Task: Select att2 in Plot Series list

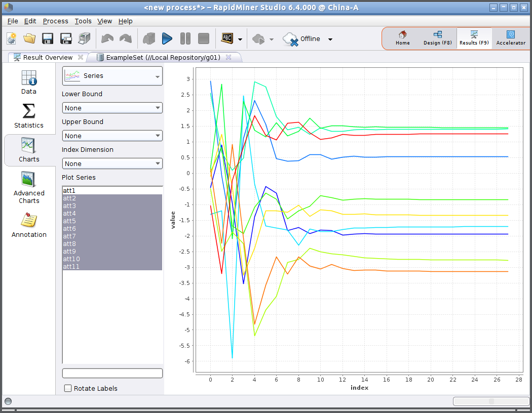Action: click(112, 198)
